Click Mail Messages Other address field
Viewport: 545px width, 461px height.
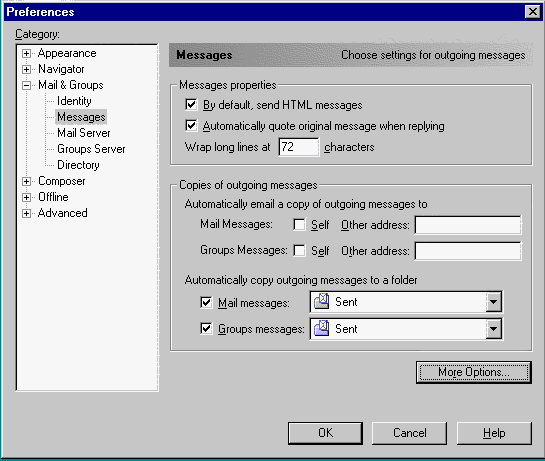[468, 225]
